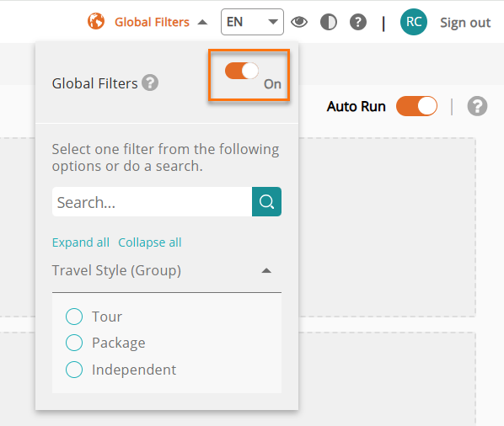Click help icon next to Auto Run
504x426 pixels.
[x=477, y=106]
